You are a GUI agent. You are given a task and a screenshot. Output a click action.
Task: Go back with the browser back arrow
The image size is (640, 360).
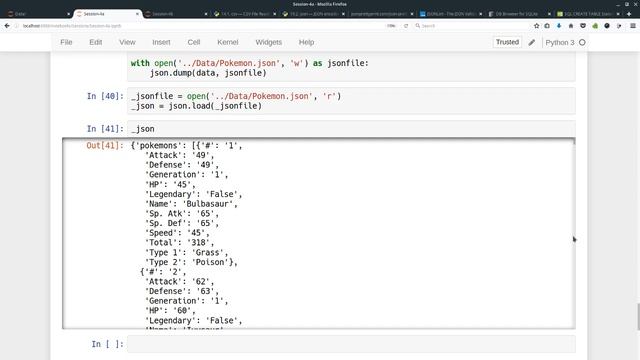coord(7,26)
